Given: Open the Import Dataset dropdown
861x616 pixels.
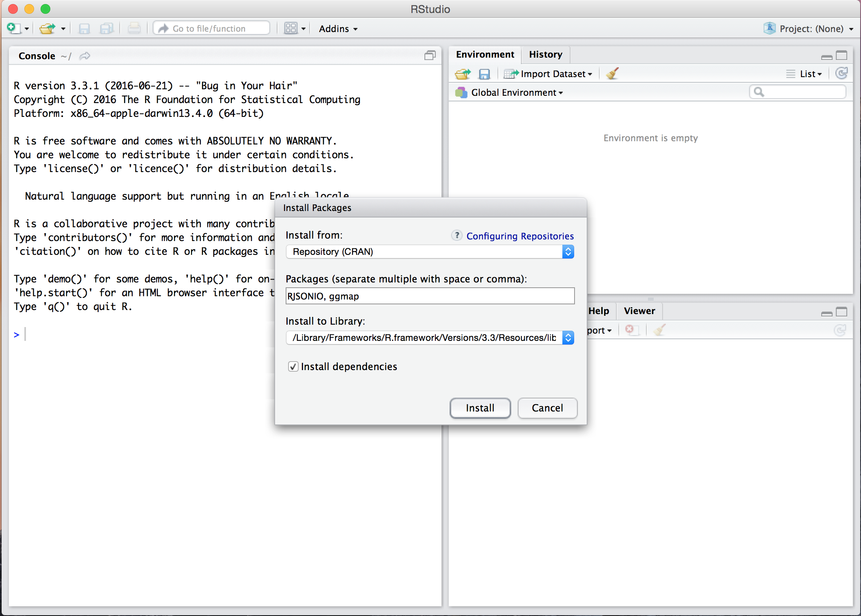Looking at the screenshot, I should pyautogui.click(x=548, y=74).
